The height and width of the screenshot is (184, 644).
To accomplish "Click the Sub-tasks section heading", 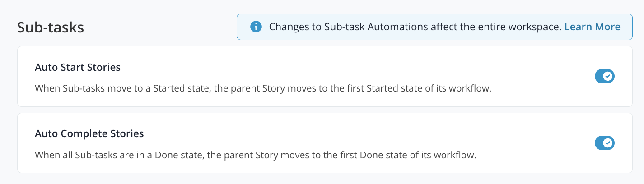I will [x=51, y=27].
